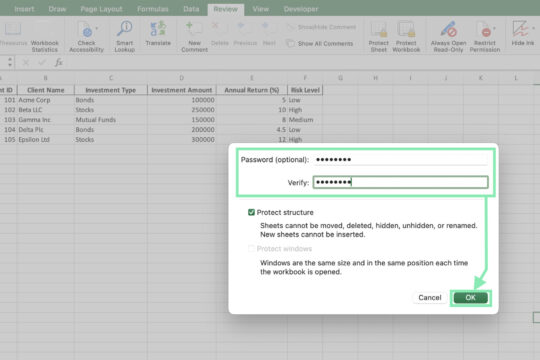Focus the Verify password field

pyautogui.click(x=401, y=182)
